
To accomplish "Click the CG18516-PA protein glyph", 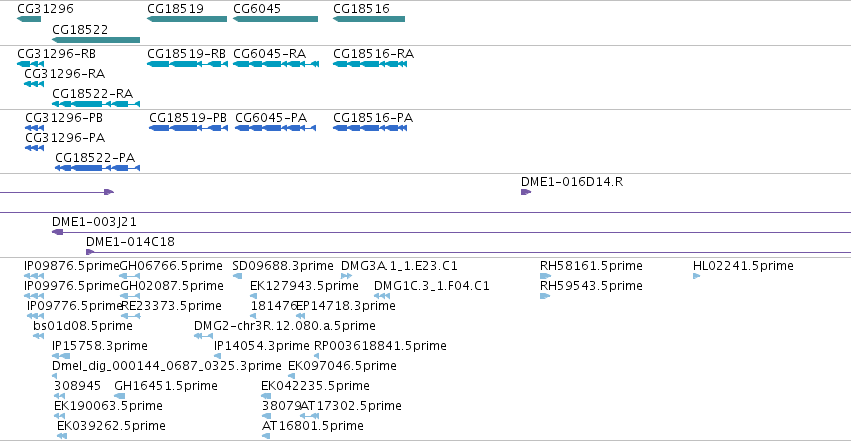I will [x=370, y=128].
